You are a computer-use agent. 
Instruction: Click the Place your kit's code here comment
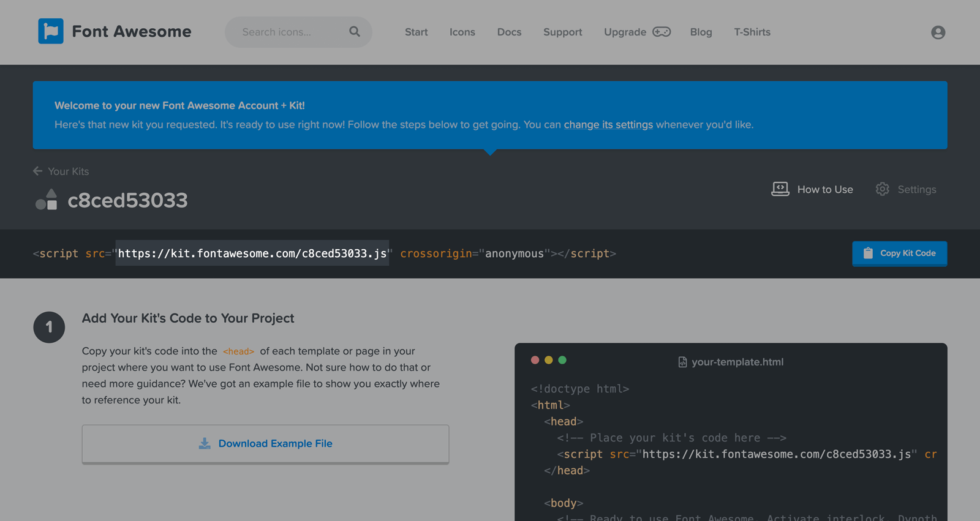672,438
